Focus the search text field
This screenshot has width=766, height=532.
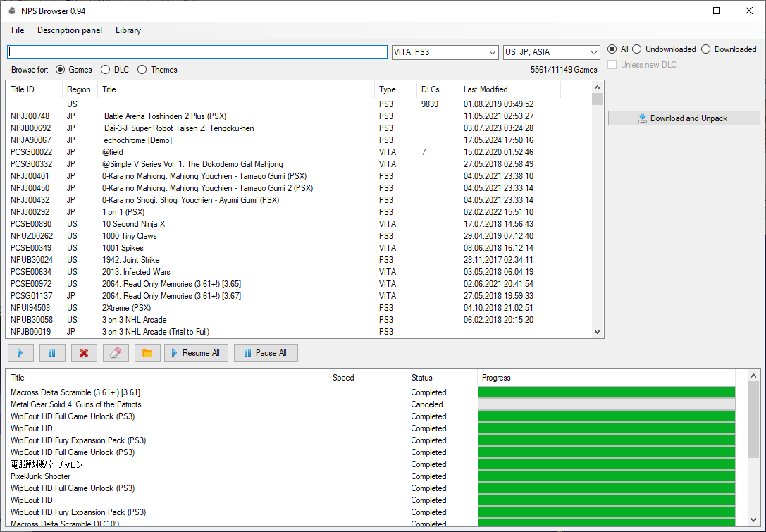197,52
